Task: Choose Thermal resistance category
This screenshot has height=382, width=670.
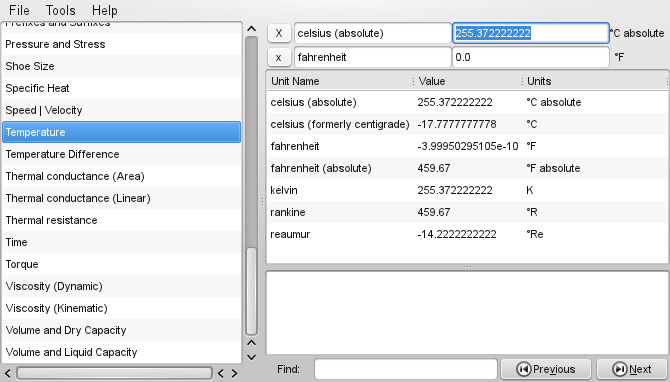Action: [121, 220]
